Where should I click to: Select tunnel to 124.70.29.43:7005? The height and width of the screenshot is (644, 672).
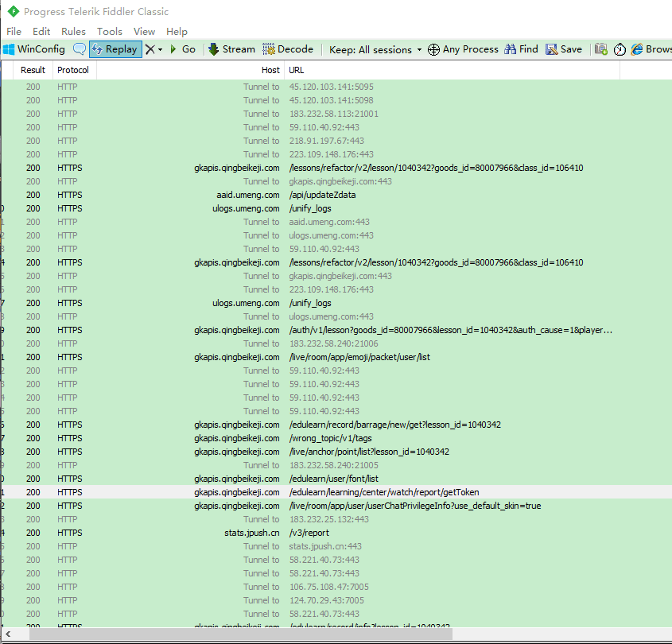[337, 601]
